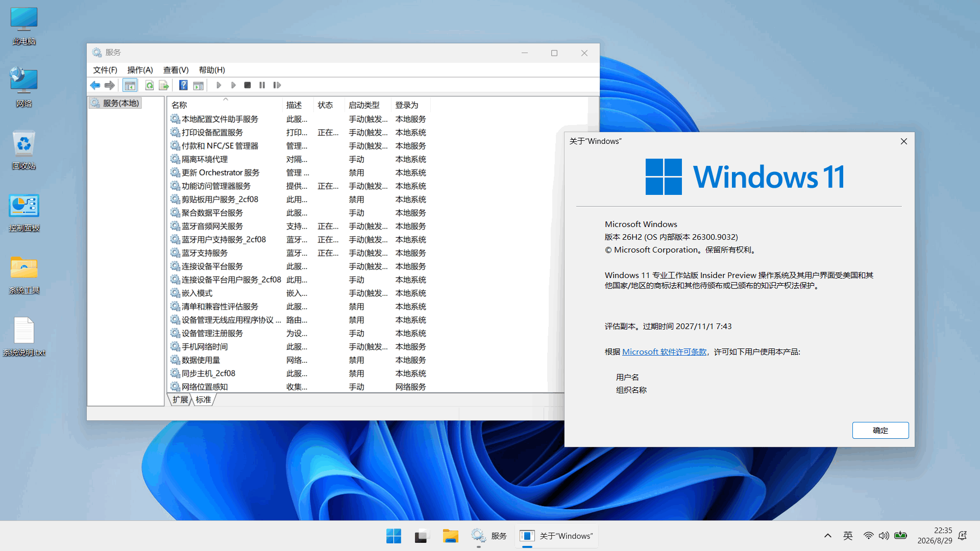Select the 系统工具 folder on desktop

click(24, 275)
